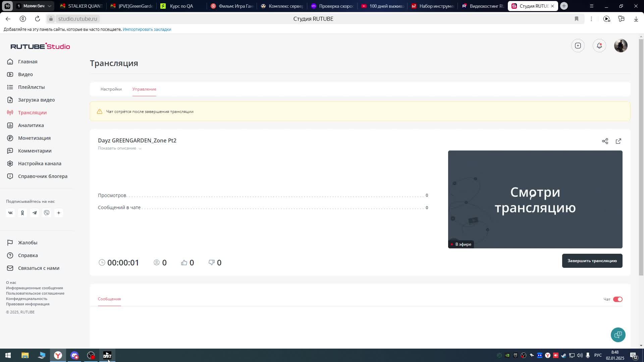Image resolution: width=644 pixels, height=362 pixels.
Task: Open Справочник блогера sidebar item
Action: (x=43, y=176)
